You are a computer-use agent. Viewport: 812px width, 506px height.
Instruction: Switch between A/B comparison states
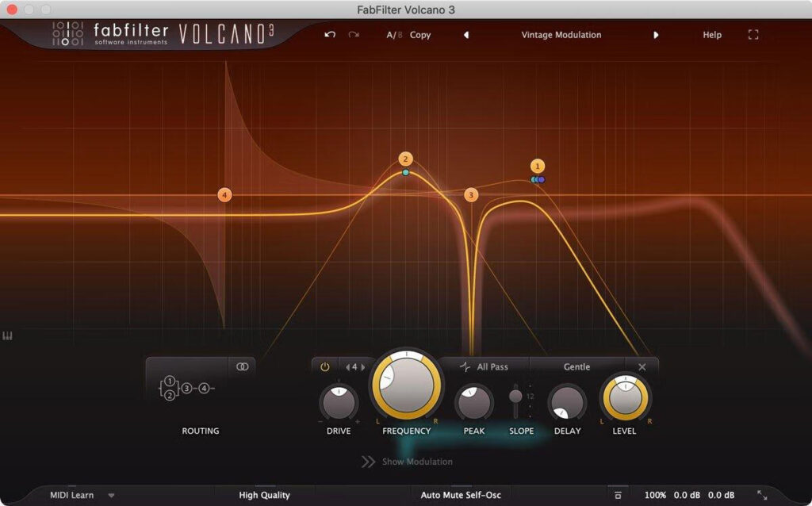tap(393, 35)
